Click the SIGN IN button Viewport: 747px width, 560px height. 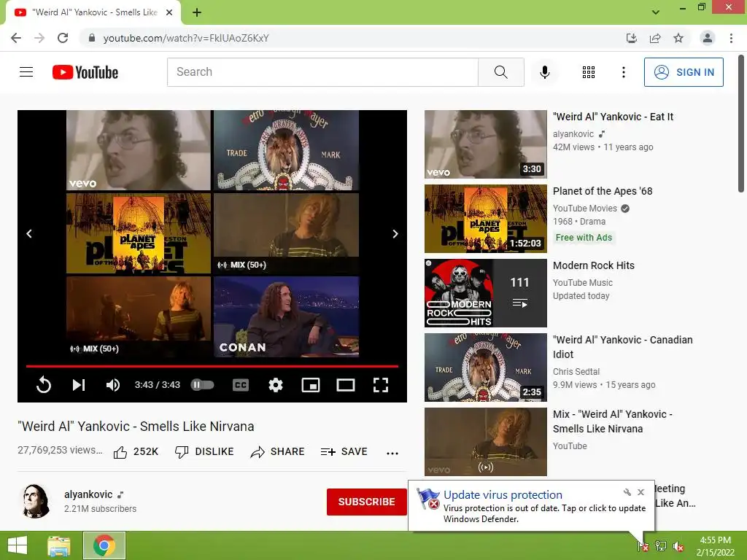(684, 72)
